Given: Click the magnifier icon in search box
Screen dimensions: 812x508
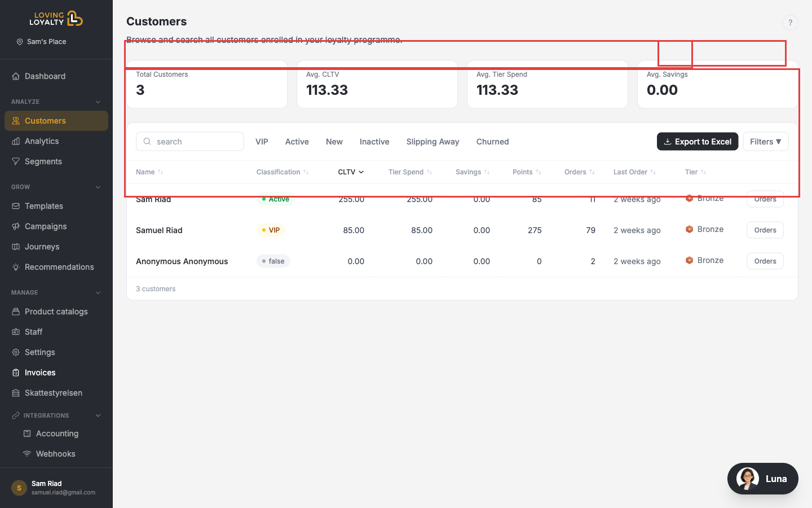Looking at the screenshot, I should pos(147,142).
